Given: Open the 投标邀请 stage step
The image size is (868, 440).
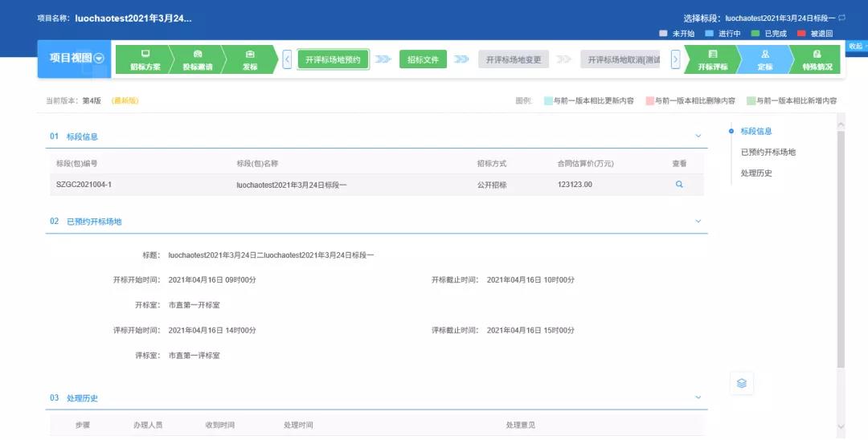Looking at the screenshot, I should 198,60.
